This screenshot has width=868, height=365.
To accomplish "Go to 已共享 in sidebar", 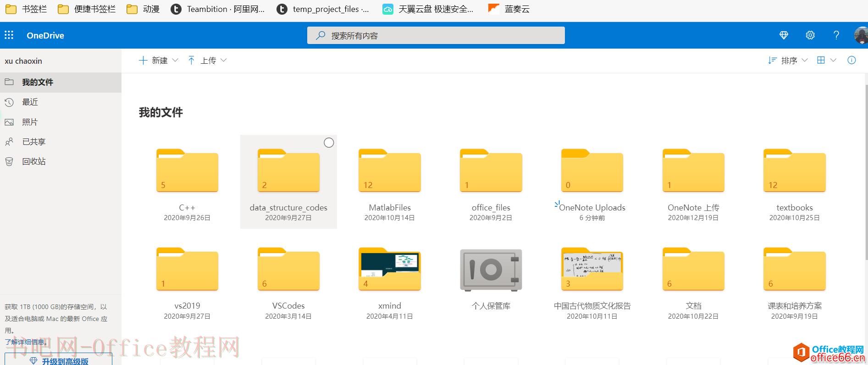I will click(61, 142).
